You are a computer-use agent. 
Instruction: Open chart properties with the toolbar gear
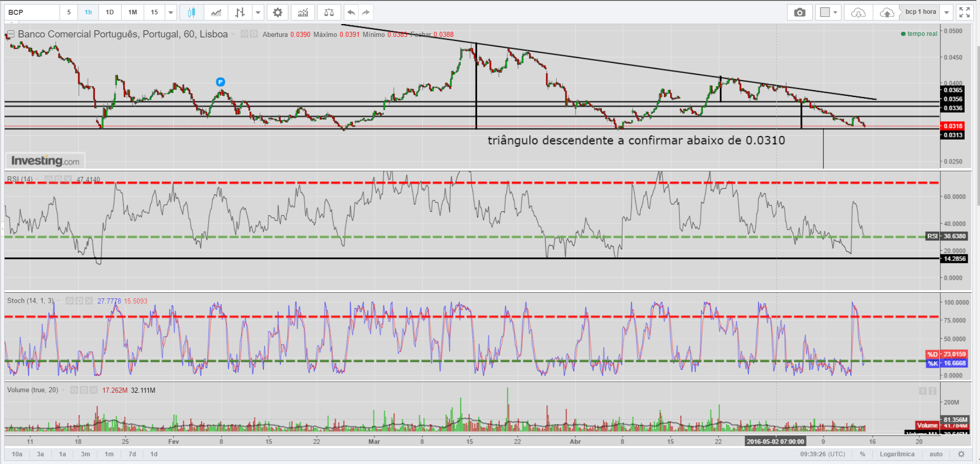(278, 12)
